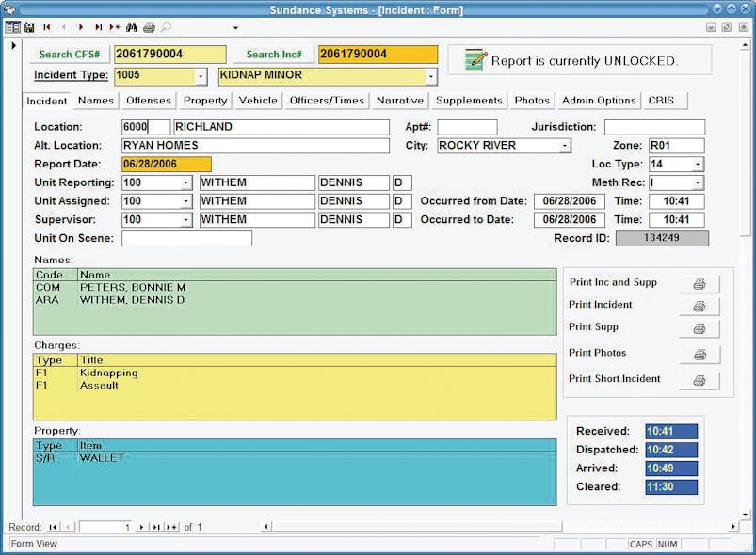This screenshot has height=555, width=756.
Task: Click the Save record toolbar icon
Action: click(29, 27)
